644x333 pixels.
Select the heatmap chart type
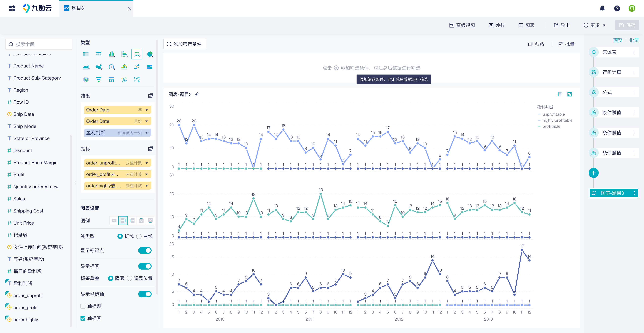click(137, 80)
